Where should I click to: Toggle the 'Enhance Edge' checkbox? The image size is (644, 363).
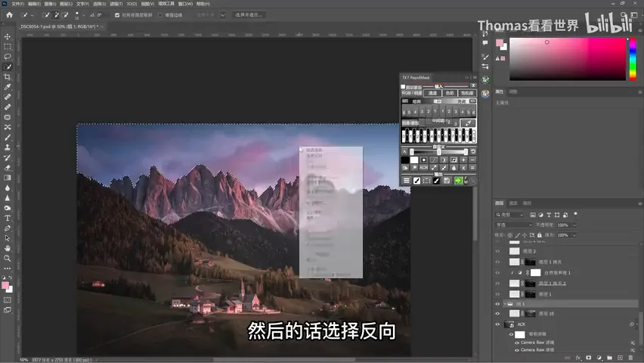(x=160, y=15)
